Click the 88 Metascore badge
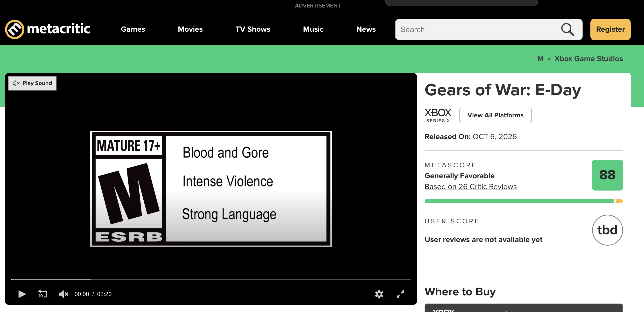The height and width of the screenshot is (312, 644). (607, 175)
